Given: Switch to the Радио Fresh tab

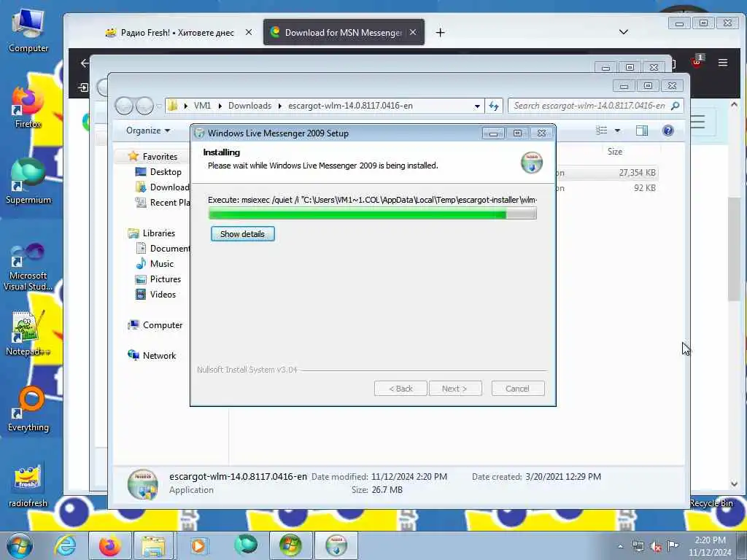Looking at the screenshot, I should (x=177, y=32).
